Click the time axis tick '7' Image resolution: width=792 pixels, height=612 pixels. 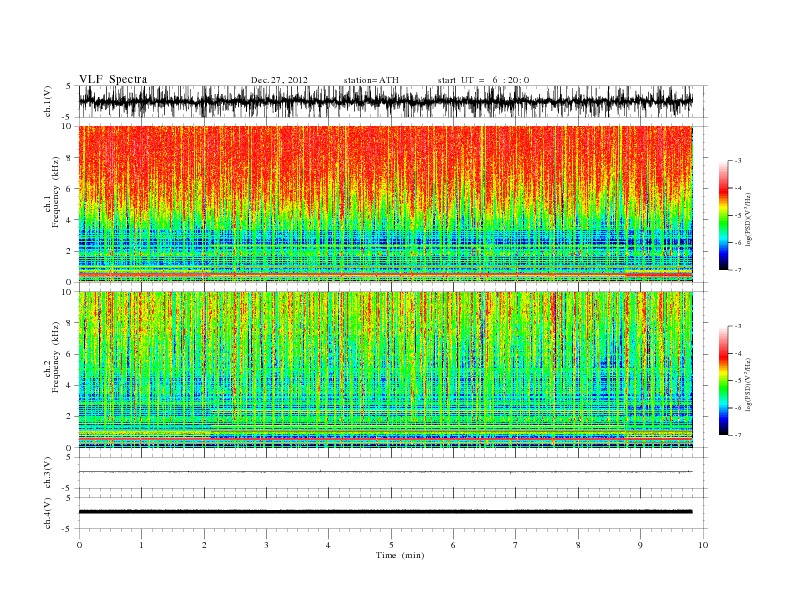(516, 545)
